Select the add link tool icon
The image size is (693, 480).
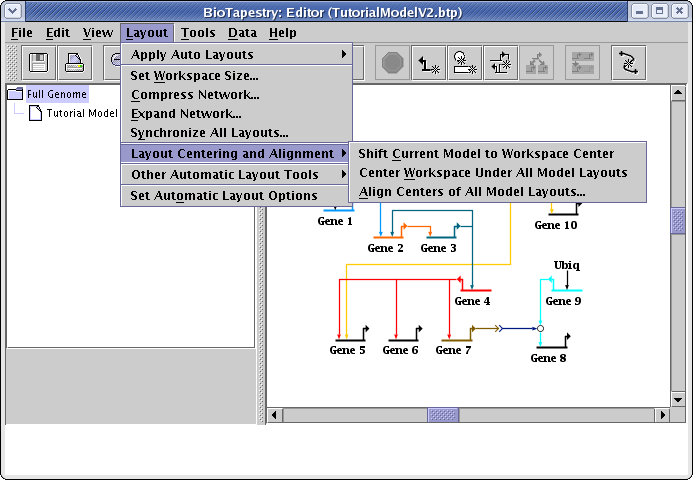pyautogui.click(x=430, y=64)
